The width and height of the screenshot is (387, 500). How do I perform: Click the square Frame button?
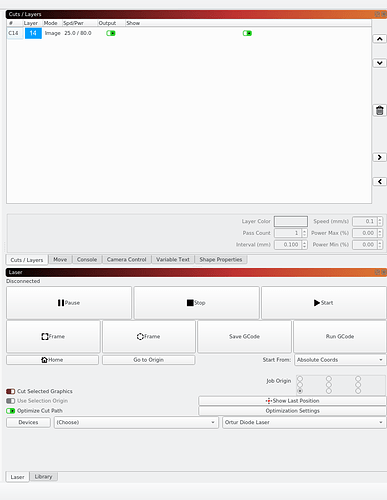pos(53,336)
